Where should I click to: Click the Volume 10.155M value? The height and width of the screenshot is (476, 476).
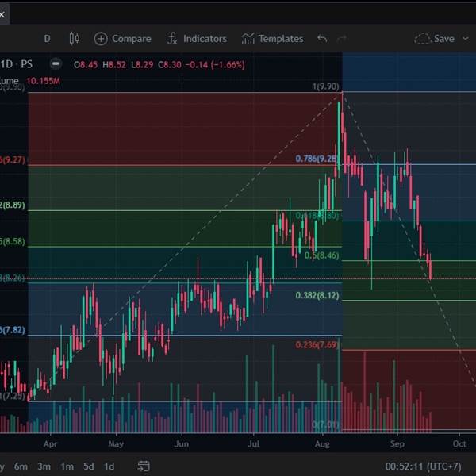43,81
